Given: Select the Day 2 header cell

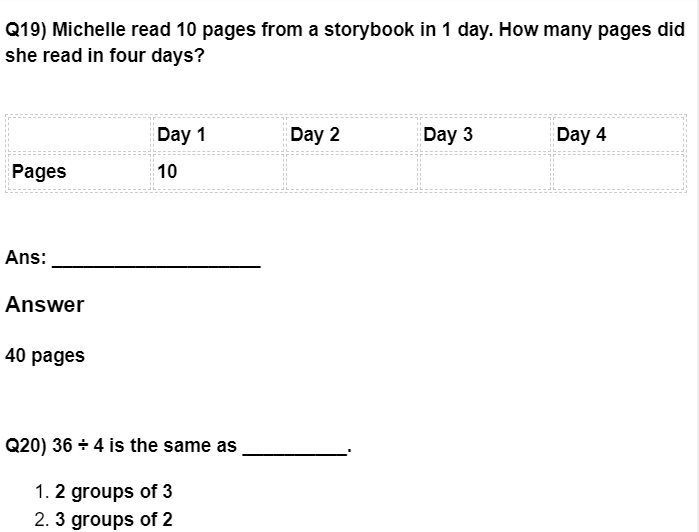Looking at the screenshot, I should [351, 134].
